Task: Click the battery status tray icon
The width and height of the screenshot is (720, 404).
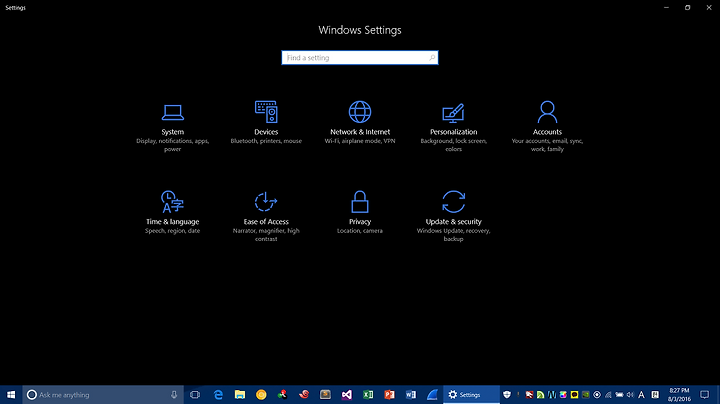Action: (x=619, y=395)
